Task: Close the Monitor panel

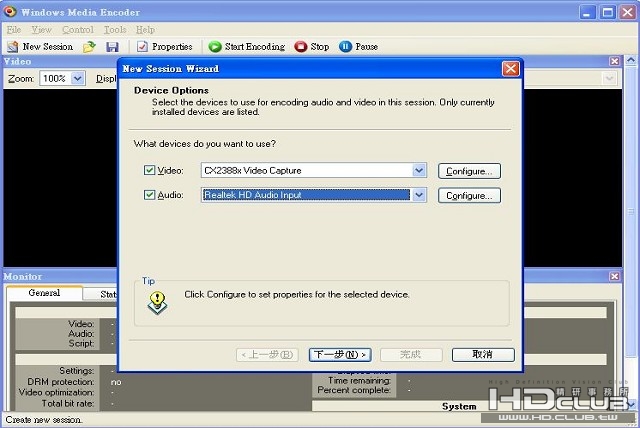Action: [614, 276]
